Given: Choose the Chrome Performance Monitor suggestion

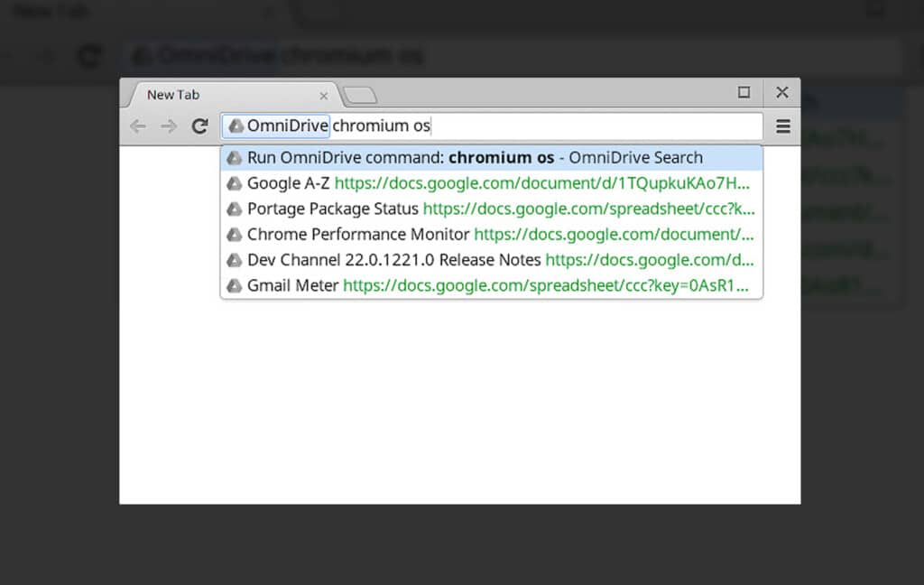Looking at the screenshot, I should point(492,235).
